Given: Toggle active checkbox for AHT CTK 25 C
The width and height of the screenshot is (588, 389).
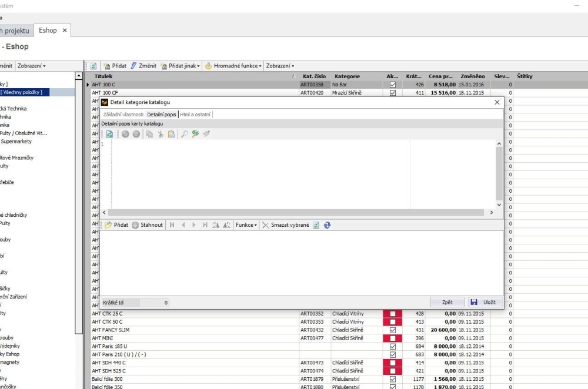Looking at the screenshot, I should click(x=393, y=314).
